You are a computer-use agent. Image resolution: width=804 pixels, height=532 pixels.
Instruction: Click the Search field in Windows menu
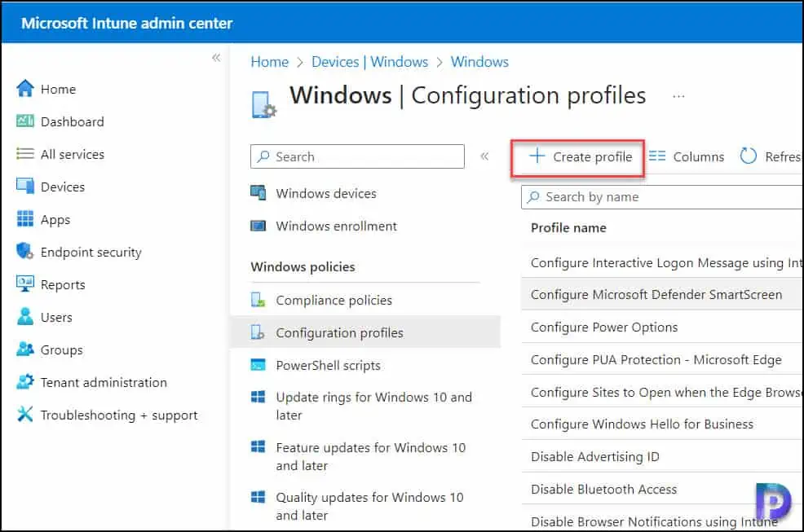tap(357, 156)
